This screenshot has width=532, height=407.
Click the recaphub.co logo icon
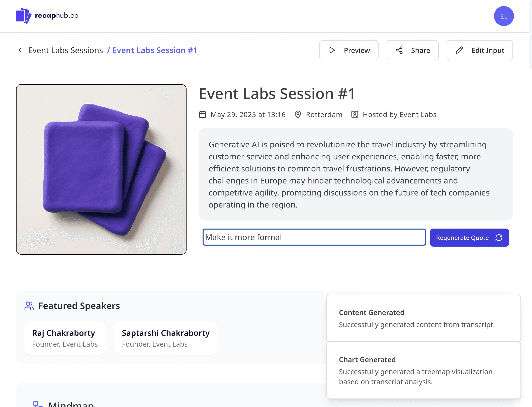24,16
